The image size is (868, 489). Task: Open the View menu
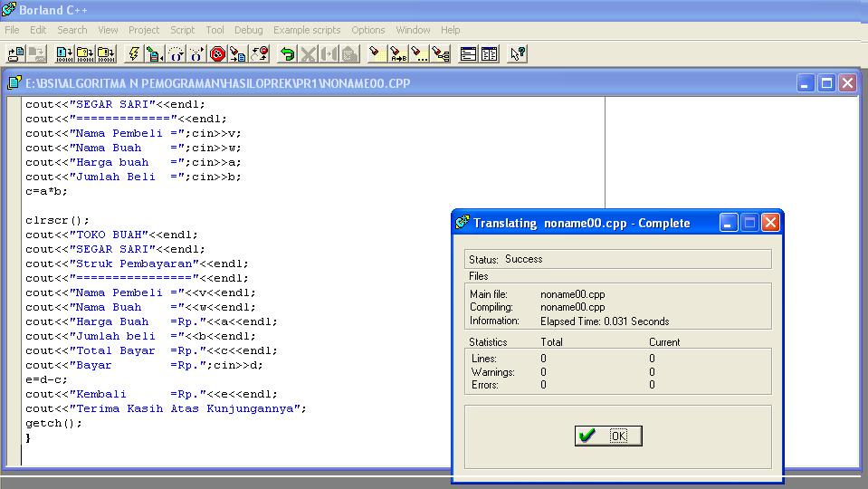(x=108, y=30)
